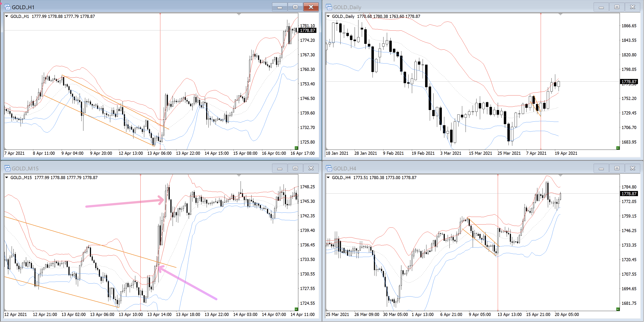Select the upper pink arrow on M15 chart

pos(125,203)
